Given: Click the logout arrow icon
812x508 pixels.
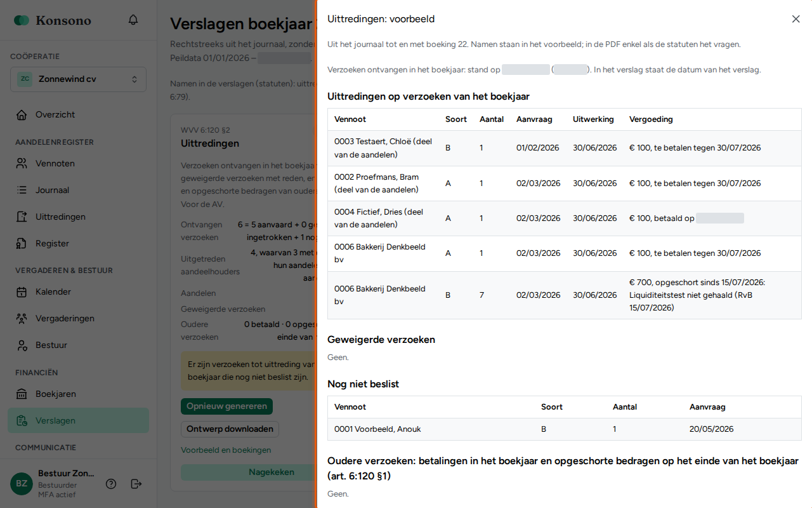Looking at the screenshot, I should pyautogui.click(x=136, y=484).
